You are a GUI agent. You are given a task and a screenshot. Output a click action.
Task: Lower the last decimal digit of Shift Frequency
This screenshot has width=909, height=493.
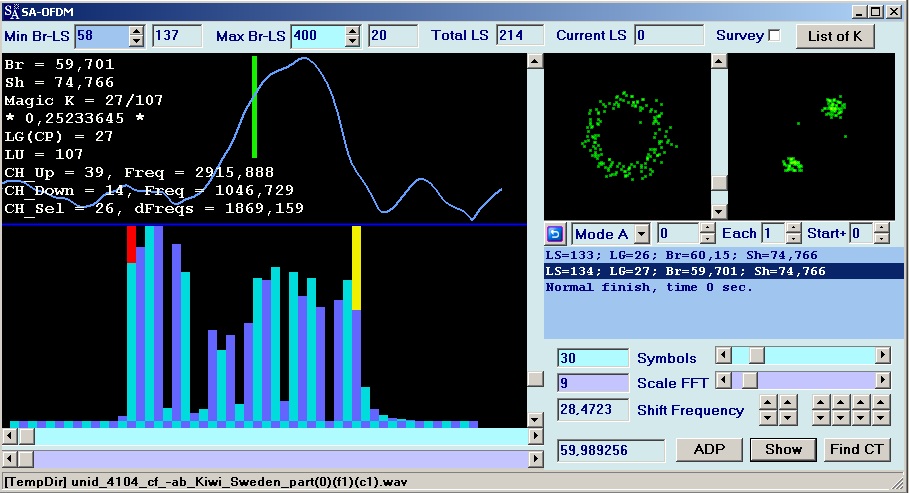(x=881, y=418)
